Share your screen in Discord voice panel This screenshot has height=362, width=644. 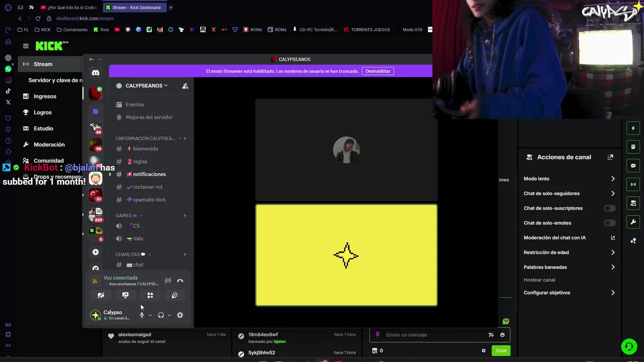tap(125, 295)
